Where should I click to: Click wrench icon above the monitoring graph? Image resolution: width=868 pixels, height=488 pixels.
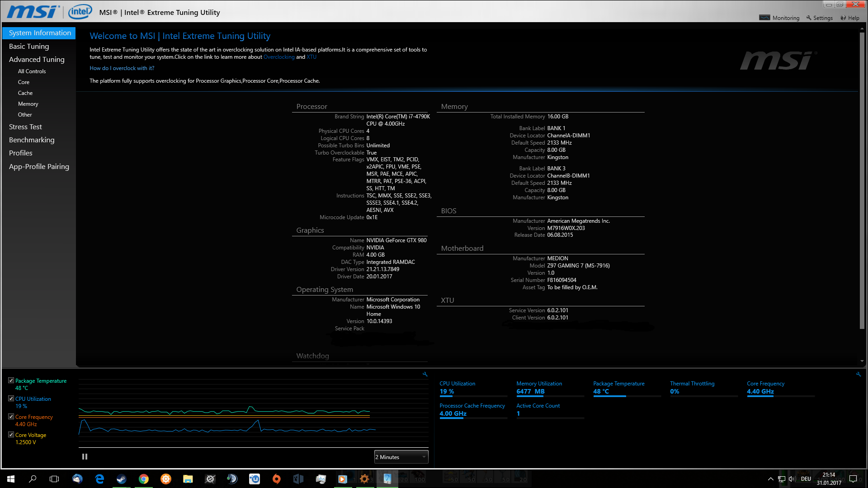click(x=425, y=374)
